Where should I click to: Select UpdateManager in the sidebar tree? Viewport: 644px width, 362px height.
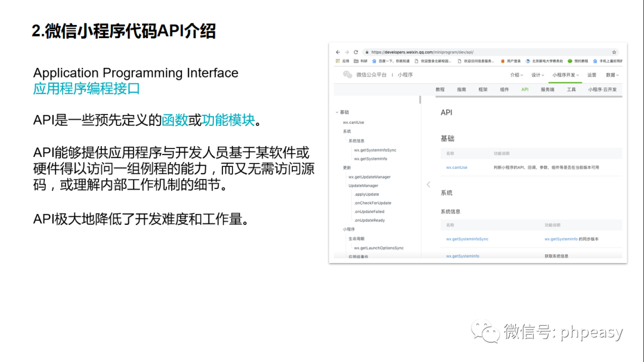point(363,185)
